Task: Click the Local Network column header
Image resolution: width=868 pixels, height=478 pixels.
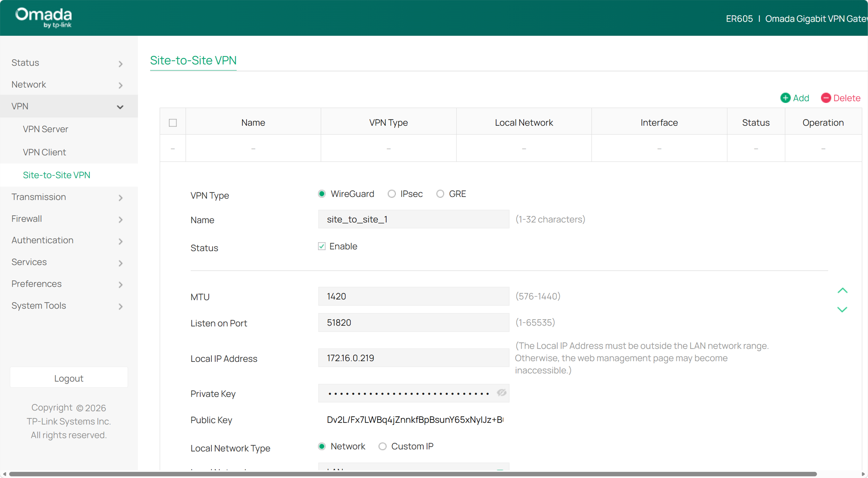Action: pos(524,122)
